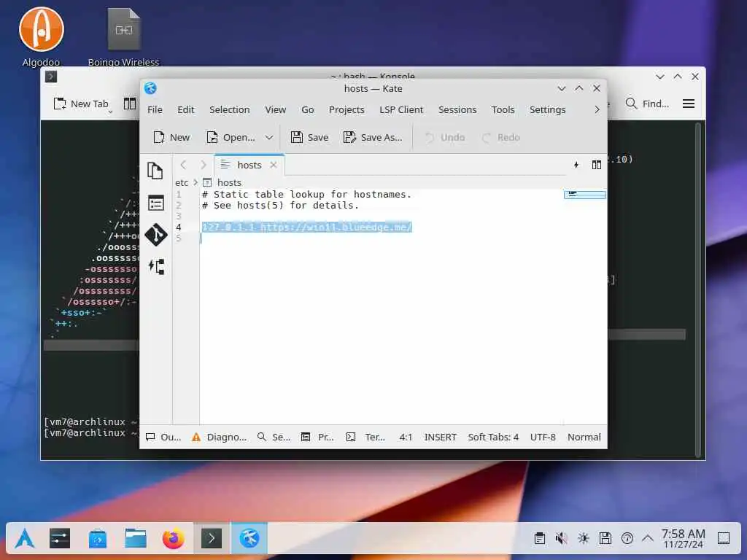Click the Konsole vertical scrollbar
The width and height of the screenshot is (747, 560).
698,290
